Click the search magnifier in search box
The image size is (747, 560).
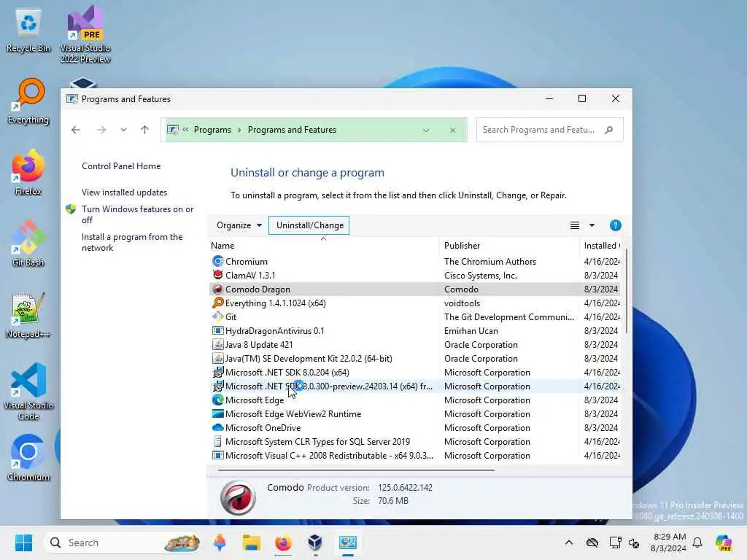click(x=608, y=130)
